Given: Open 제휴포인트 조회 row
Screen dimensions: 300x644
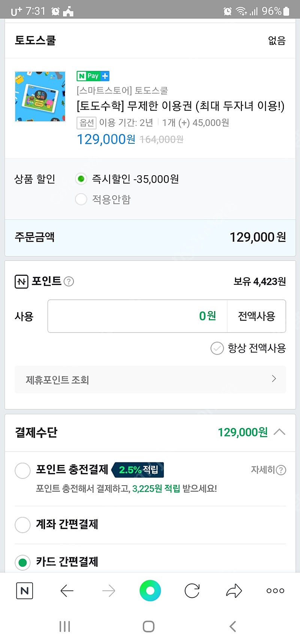Looking at the screenshot, I should tap(150, 380).
